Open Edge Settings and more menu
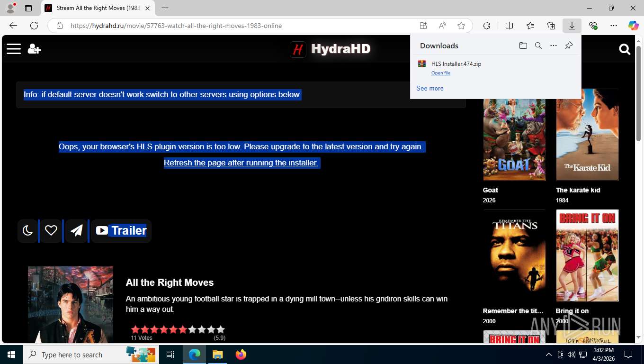Viewport: 644px width, 364px height. click(x=614, y=26)
